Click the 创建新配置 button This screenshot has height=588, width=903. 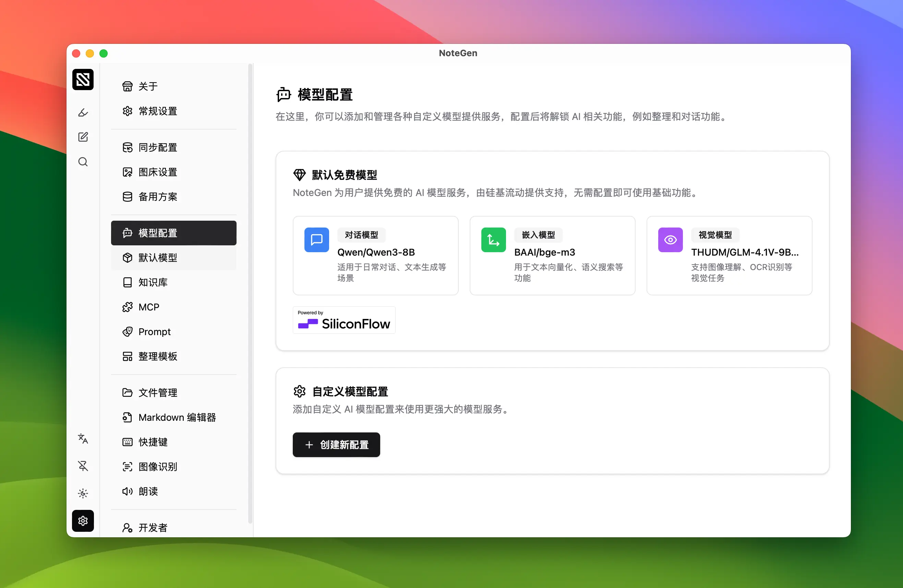tap(336, 445)
